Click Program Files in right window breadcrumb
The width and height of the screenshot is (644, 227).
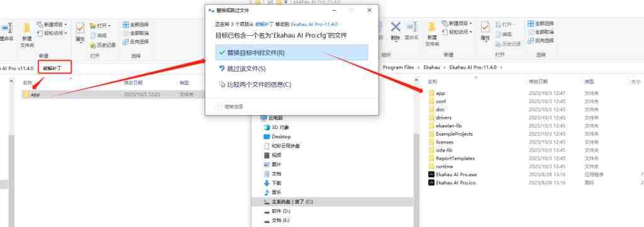[x=398, y=67]
